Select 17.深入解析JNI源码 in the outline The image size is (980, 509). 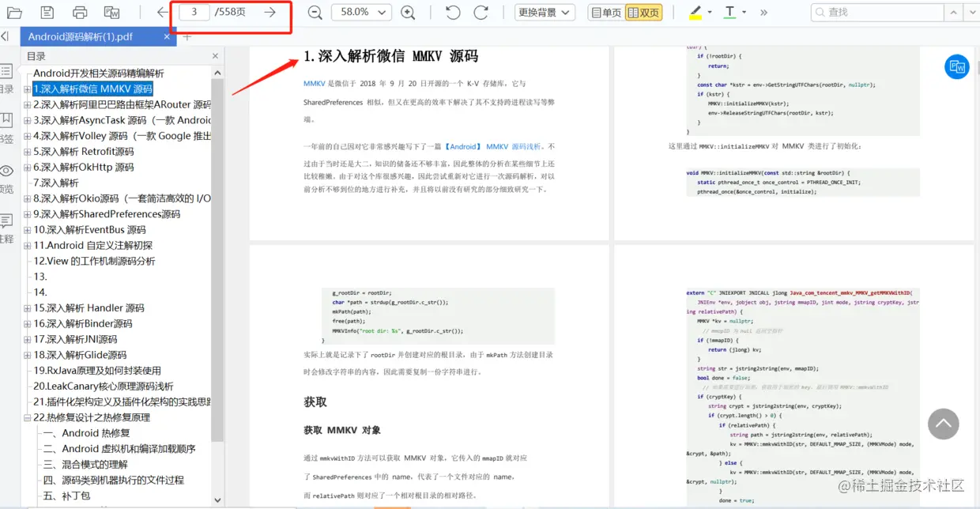[75, 340]
